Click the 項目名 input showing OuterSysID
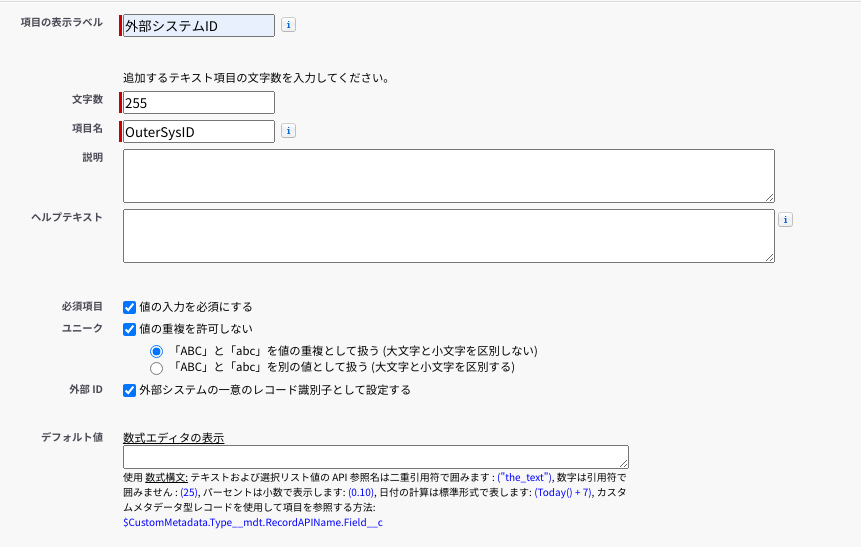Image resolution: width=861 pixels, height=547 pixels. tap(199, 132)
